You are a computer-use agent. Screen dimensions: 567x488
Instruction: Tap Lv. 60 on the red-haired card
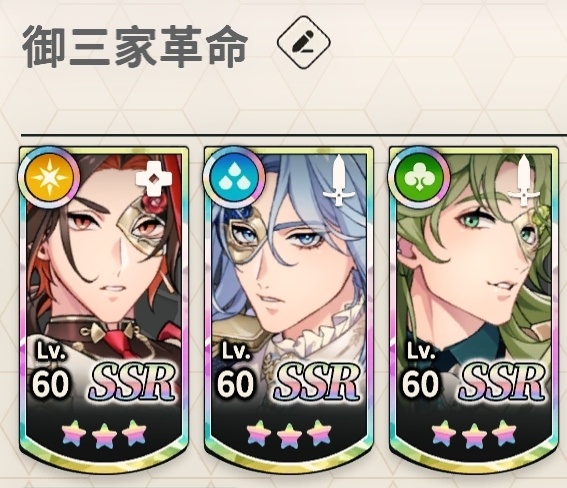coord(51,369)
